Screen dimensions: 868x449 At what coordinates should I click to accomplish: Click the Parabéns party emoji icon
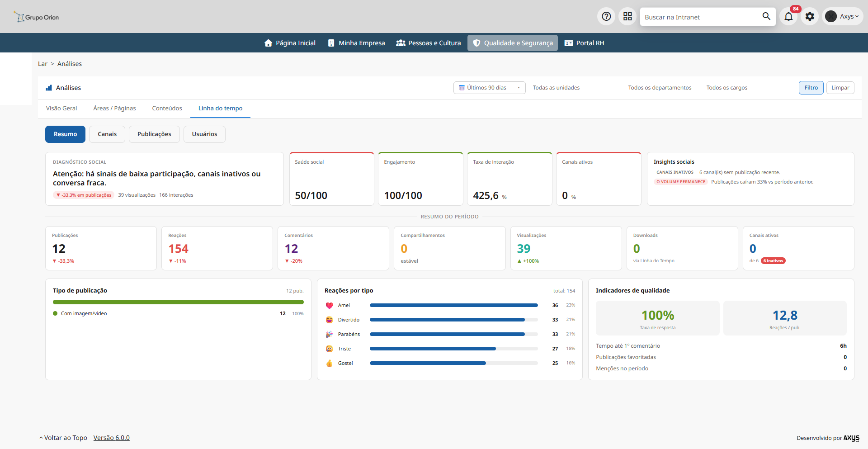(329, 334)
